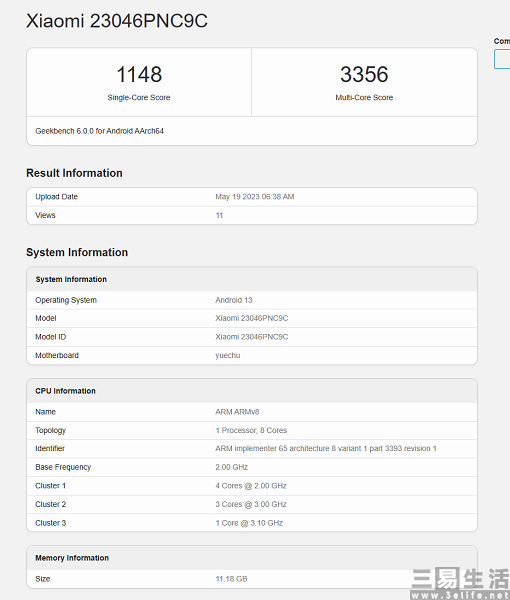This screenshot has height=600, width=510.
Task: Select the Cluster 3 value 1 Core @ 3.10 GHz
Action: (x=249, y=523)
